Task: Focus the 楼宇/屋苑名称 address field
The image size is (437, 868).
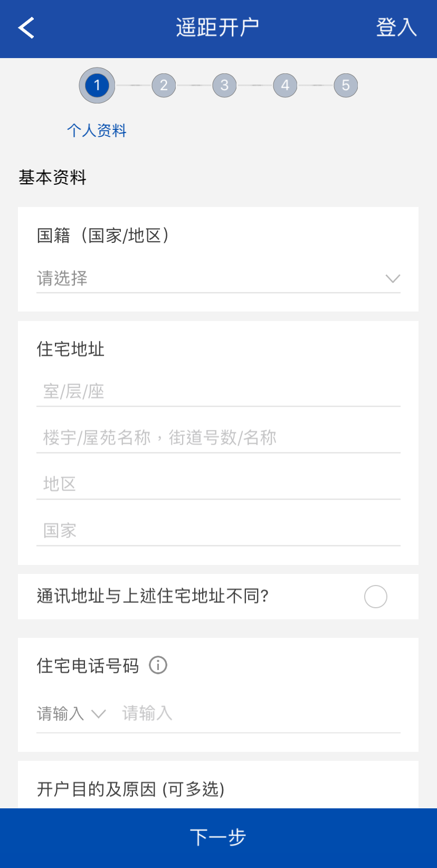Action: [x=218, y=438]
